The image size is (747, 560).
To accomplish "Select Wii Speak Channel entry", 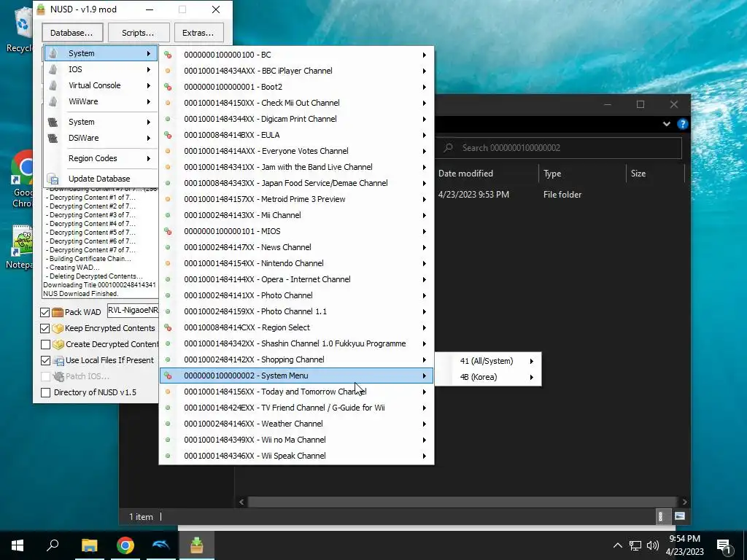I will click(x=296, y=456).
